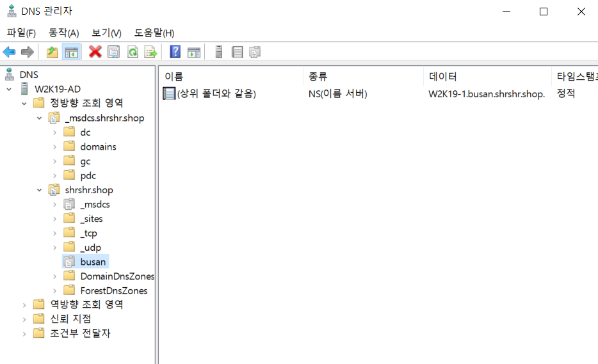
Task: Select the _tcp tree item
Action: point(88,233)
